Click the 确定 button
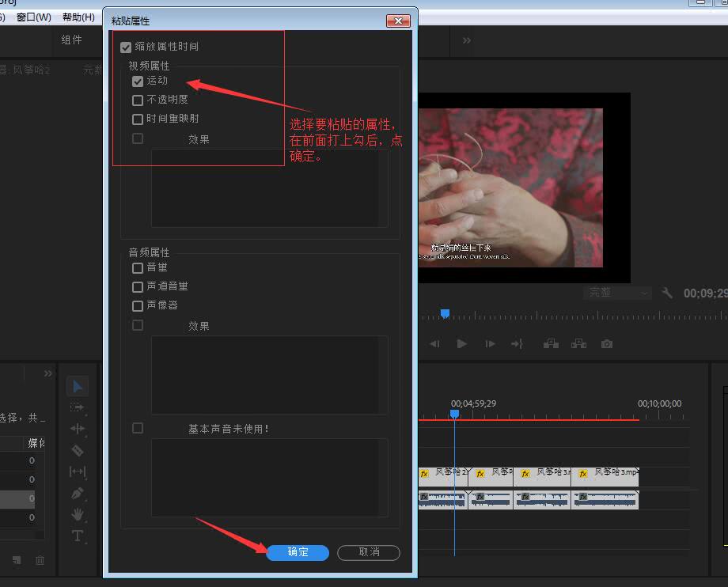 point(298,552)
